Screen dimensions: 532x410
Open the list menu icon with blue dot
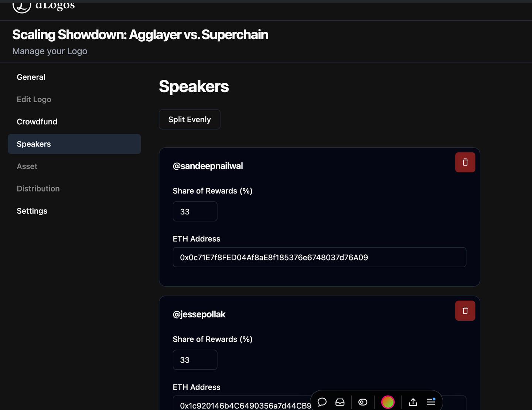[431, 402]
